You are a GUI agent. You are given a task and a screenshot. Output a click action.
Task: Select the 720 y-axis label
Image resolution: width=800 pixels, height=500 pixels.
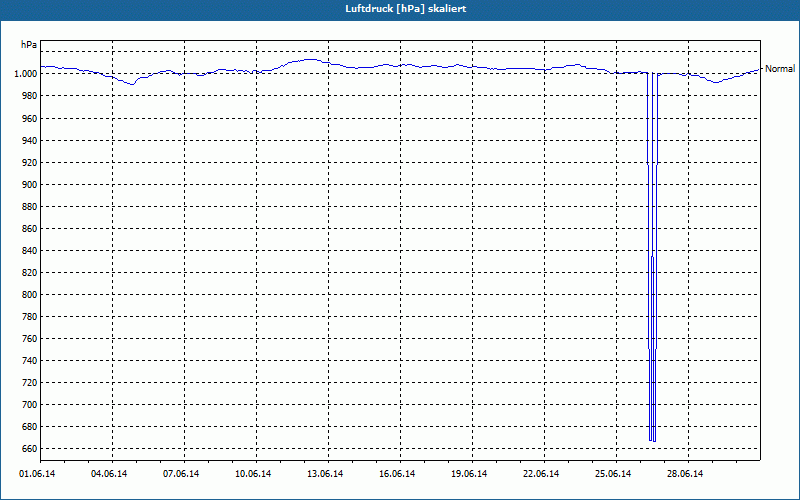click(29, 382)
